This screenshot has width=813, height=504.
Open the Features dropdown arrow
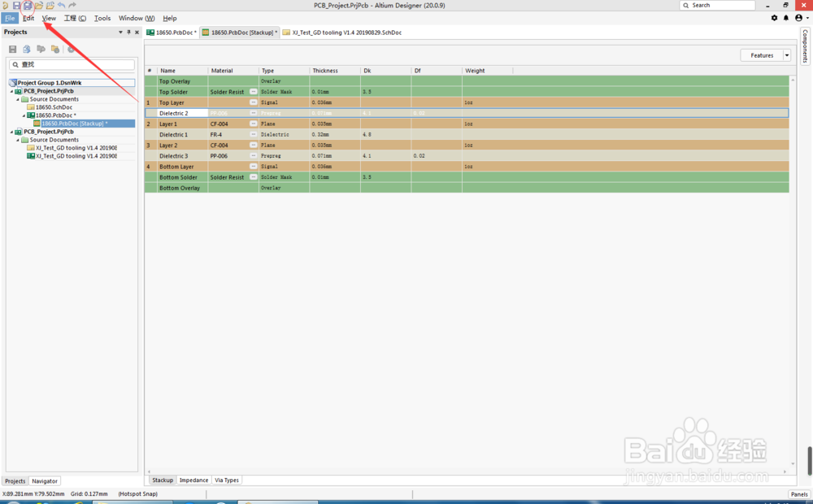(786, 55)
